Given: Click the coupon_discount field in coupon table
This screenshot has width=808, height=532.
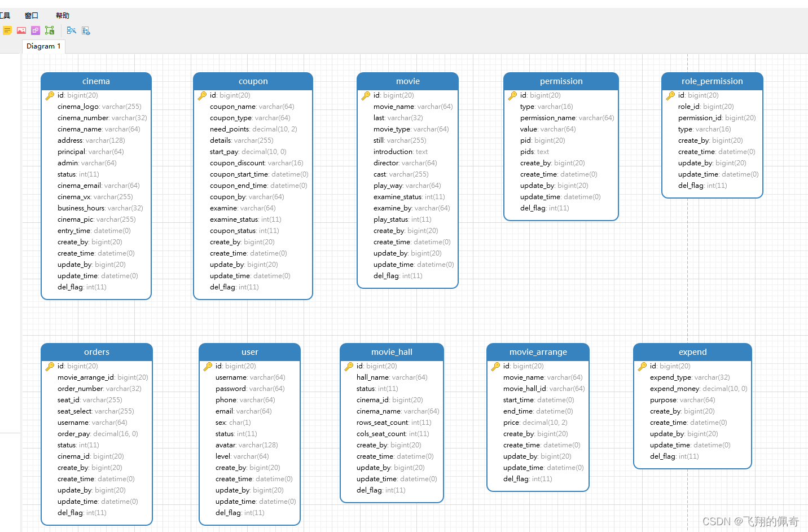Looking at the screenshot, I should [x=256, y=163].
